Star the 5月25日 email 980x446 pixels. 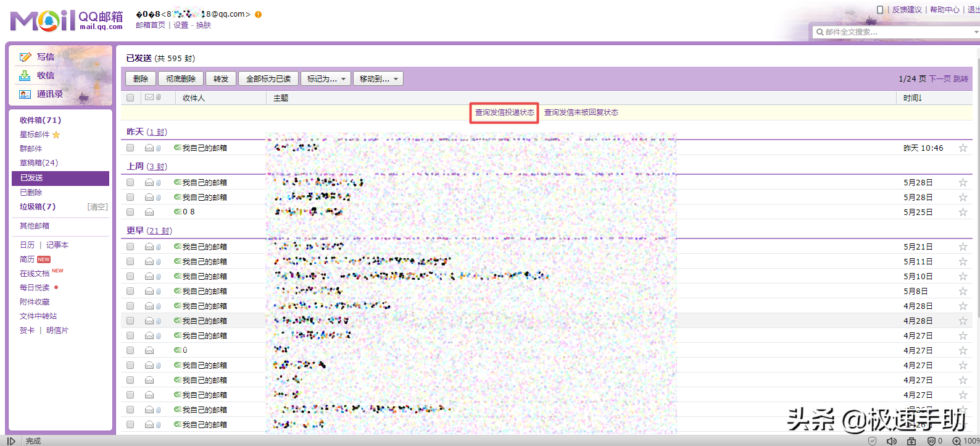pyautogui.click(x=963, y=212)
